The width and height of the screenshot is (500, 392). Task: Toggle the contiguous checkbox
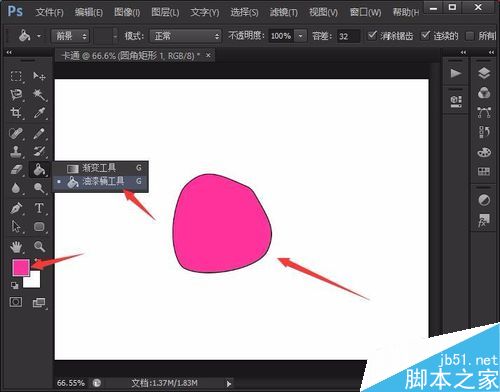425,35
